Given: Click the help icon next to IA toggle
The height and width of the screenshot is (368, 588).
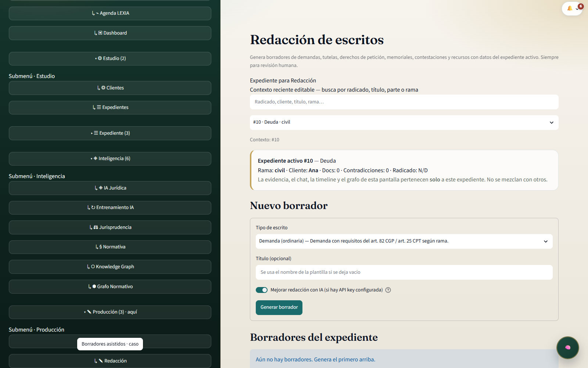Looking at the screenshot, I should point(388,290).
